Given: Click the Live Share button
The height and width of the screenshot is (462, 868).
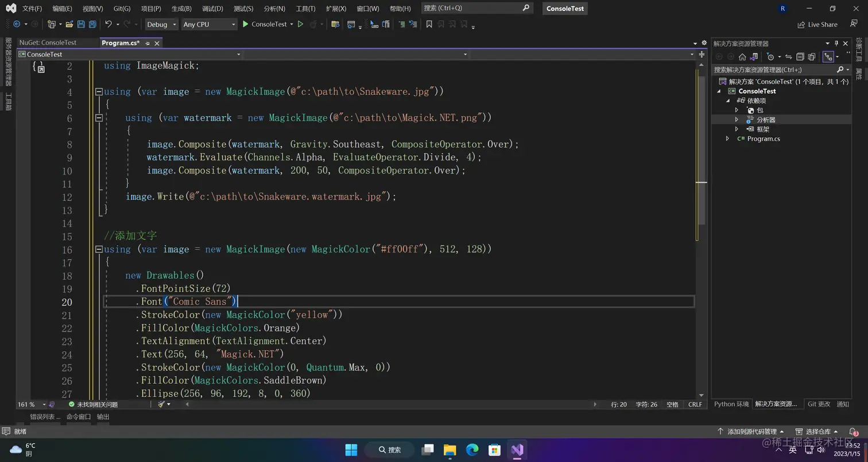Looking at the screenshot, I should tap(817, 25).
